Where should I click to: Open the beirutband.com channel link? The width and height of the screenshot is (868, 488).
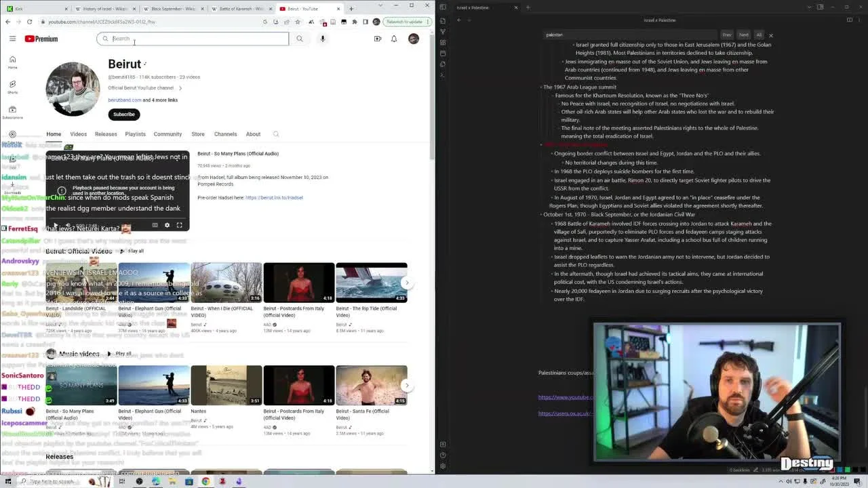click(x=125, y=100)
